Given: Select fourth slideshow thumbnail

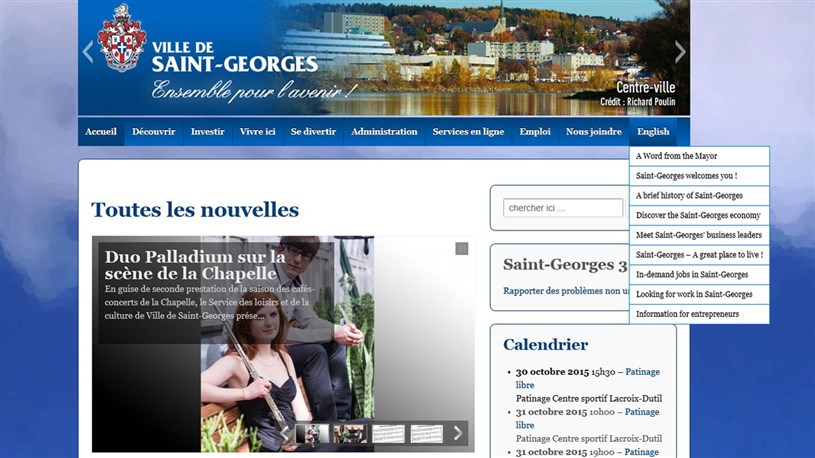Looking at the screenshot, I should [427, 434].
